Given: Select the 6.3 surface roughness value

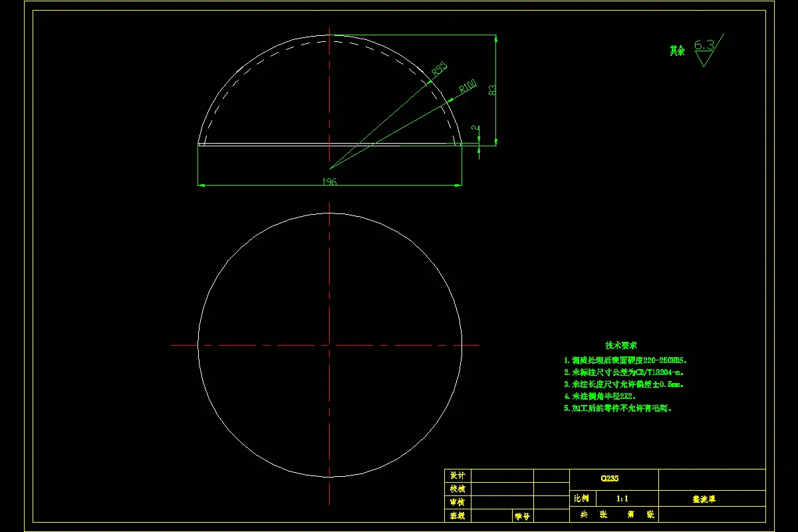Looking at the screenshot, I should pyautogui.click(x=704, y=45).
